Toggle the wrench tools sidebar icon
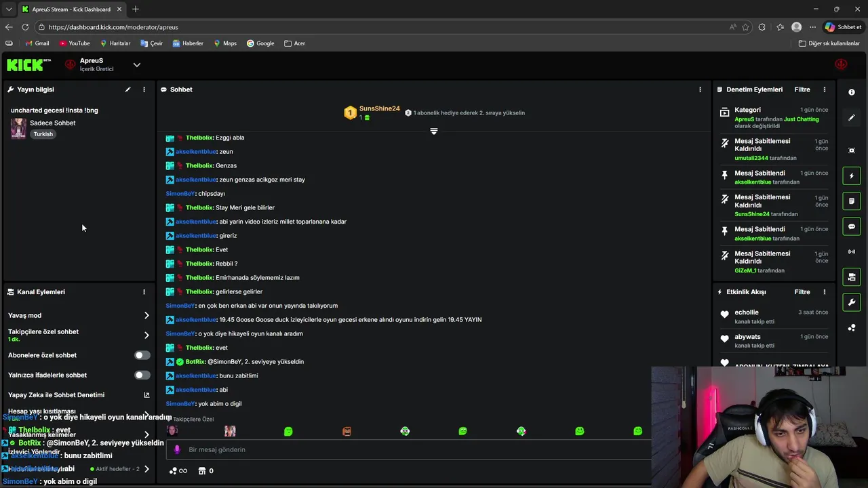 852,302
